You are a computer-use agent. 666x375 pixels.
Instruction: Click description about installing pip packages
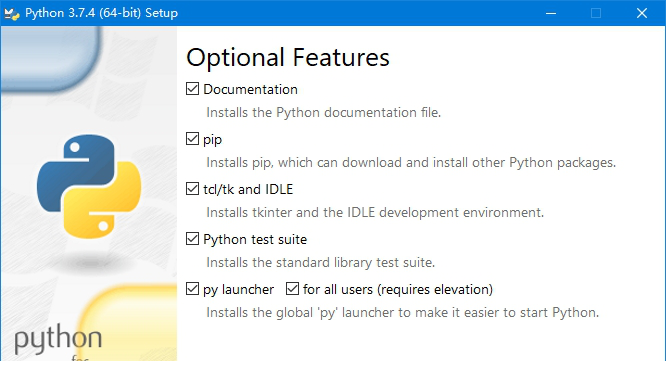pyautogui.click(x=411, y=163)
